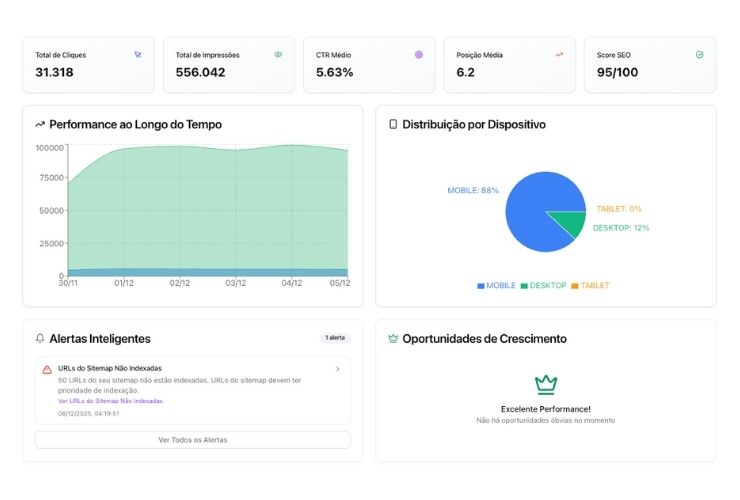Click the URLs do Sitemap Não Indexadas alert title

point(110,368)
